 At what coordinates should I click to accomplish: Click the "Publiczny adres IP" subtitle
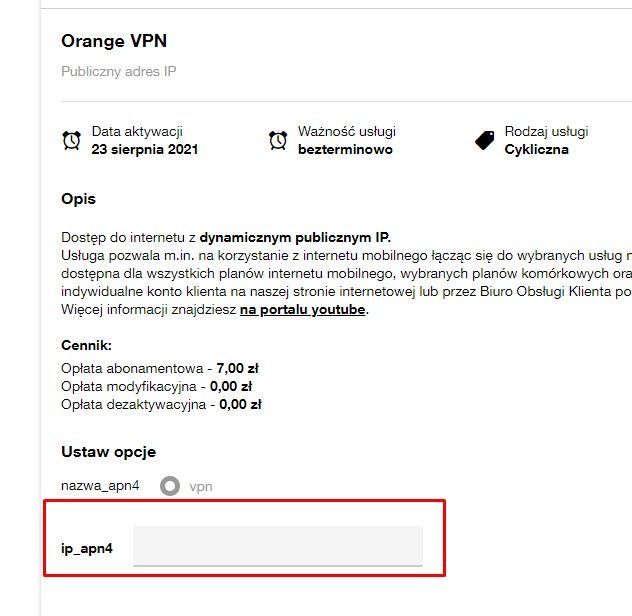[118, 72]
